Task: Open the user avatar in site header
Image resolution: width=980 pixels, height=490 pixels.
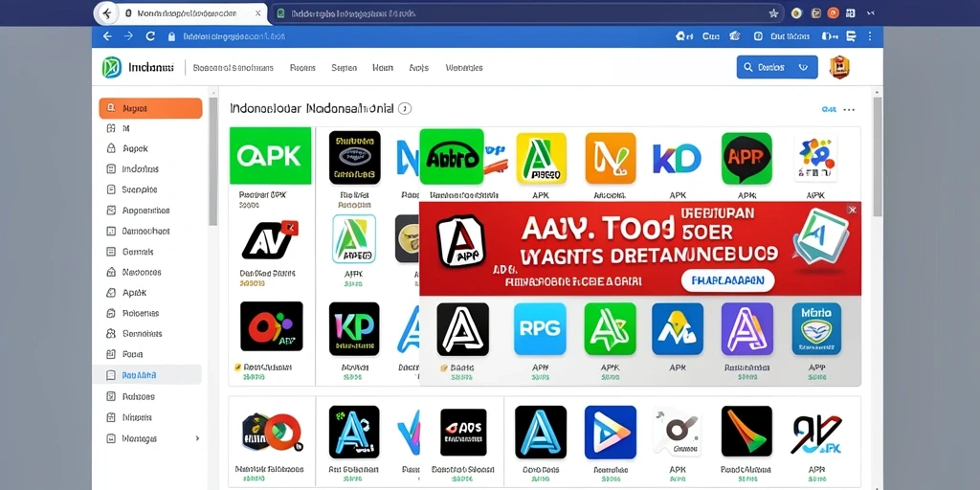Action: click(839, 68)
